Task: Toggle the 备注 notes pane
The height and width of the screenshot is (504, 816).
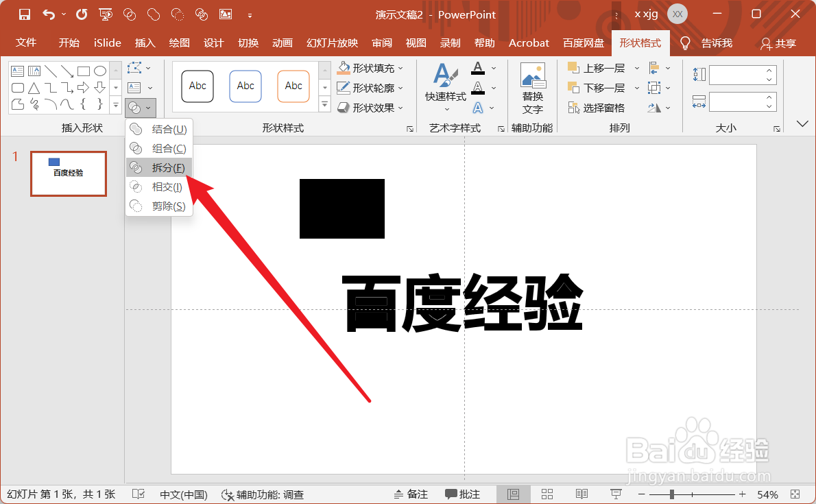Action: click(x=411, y=494)
